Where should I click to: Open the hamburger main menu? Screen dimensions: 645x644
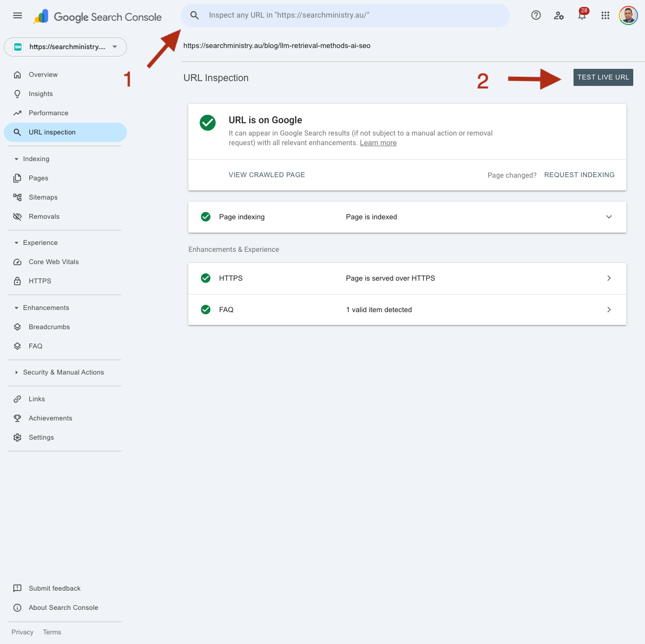click(18, 15)
